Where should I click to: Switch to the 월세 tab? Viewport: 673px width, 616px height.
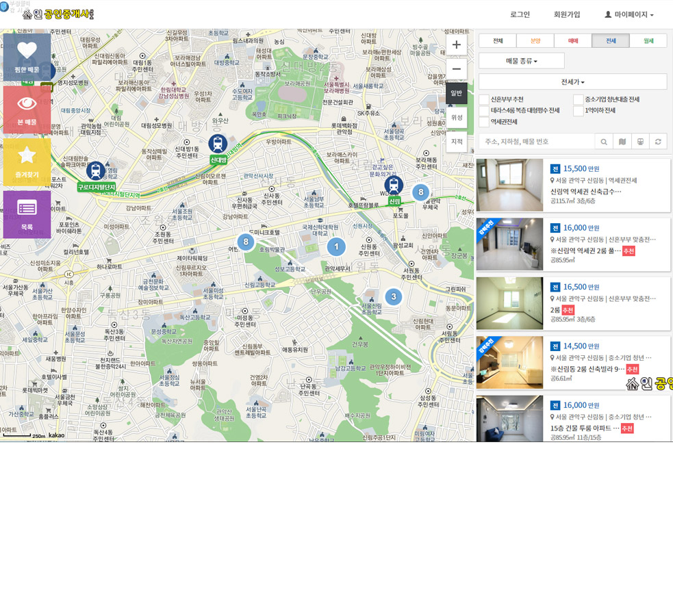648,41
